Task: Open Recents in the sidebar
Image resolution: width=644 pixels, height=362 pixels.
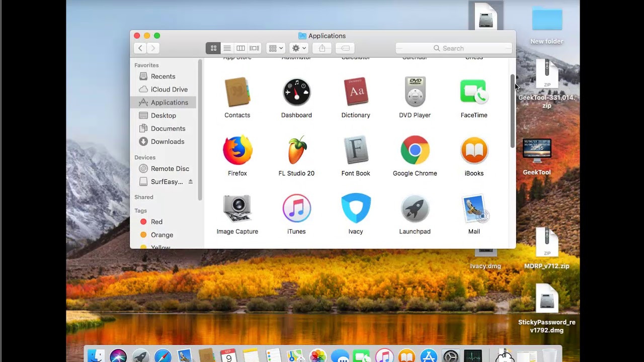Action: [x=164, y=76]
